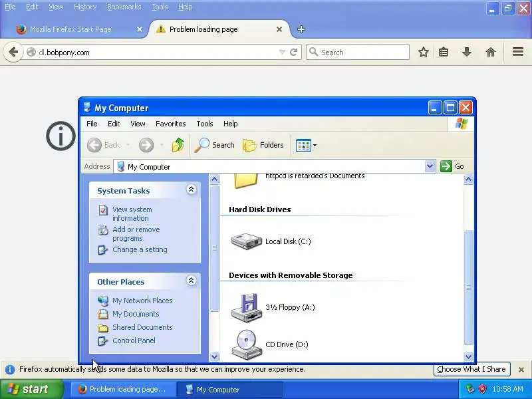Viewport: 532px width, 399px height.
Task: Collapse the Other Places section
Action: (191, 280)
